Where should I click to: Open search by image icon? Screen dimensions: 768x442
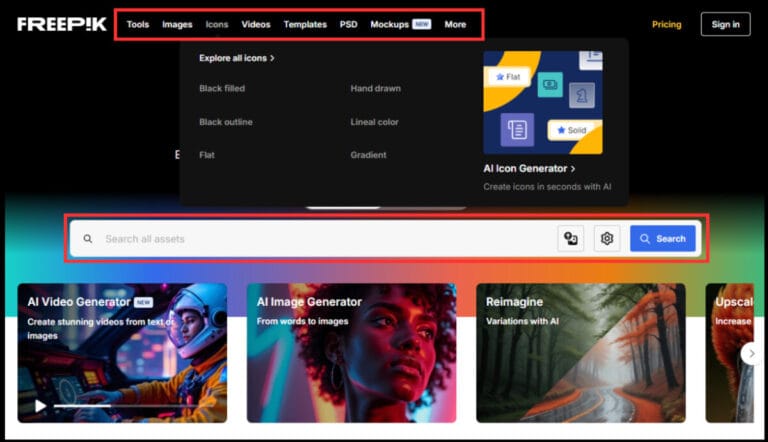(x=571, y=238)
